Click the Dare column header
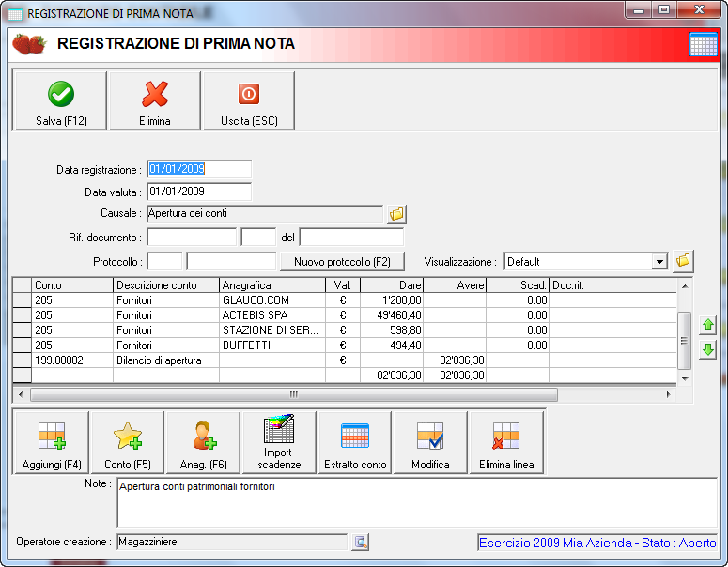Screen dimensions: 728x567 click(x=392, y=285)
